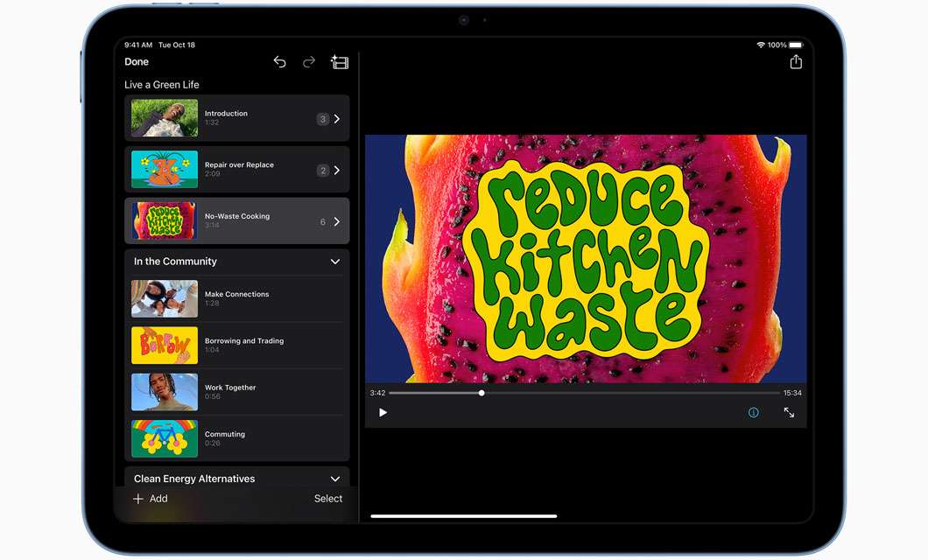Select the Commuting bicycle thumbnail

165,438
